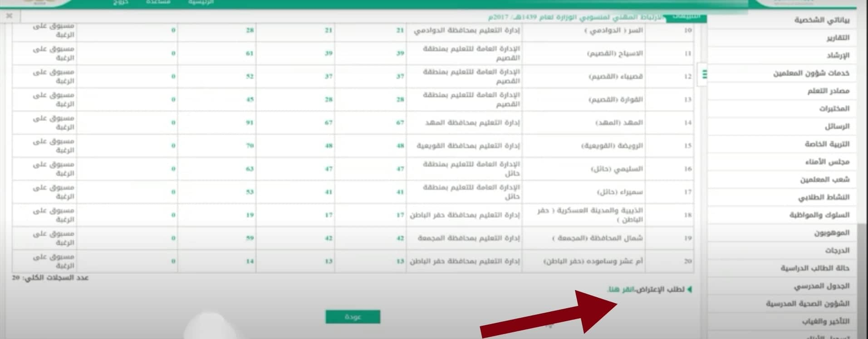
Task: Click إدارة التعليم بمحافظة المجمعة cell
Action: point(464,238)
